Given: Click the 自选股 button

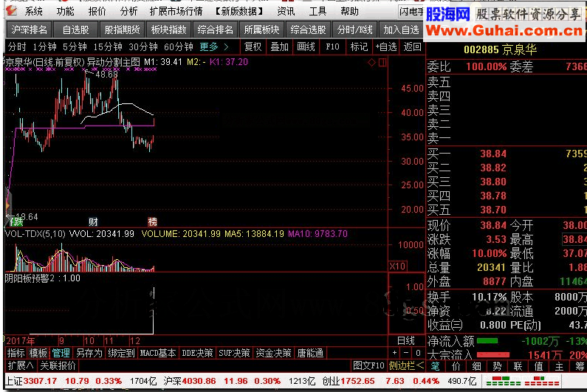Looking at the screenshot, I should (75, 30).
